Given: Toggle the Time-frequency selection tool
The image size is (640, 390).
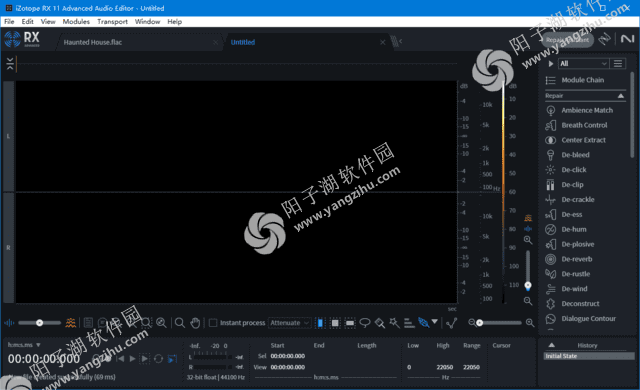Looking at the screenshot, I should (335, 323).
